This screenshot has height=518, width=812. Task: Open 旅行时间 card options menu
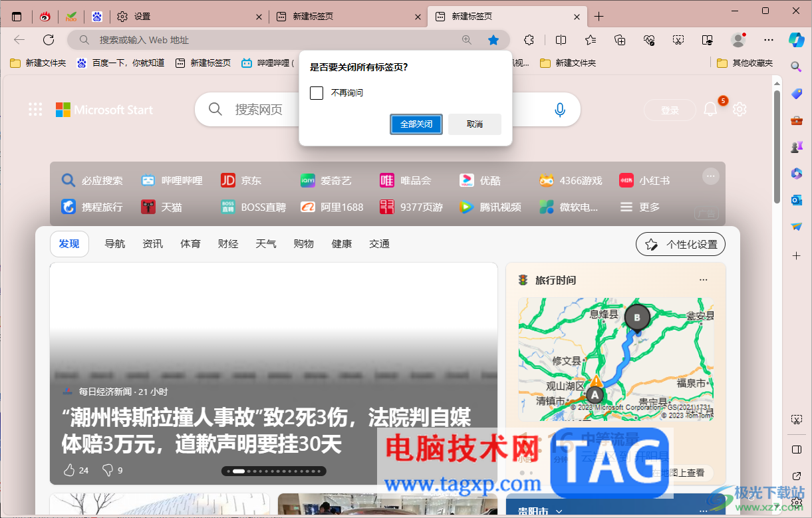(x=703, y=280)
